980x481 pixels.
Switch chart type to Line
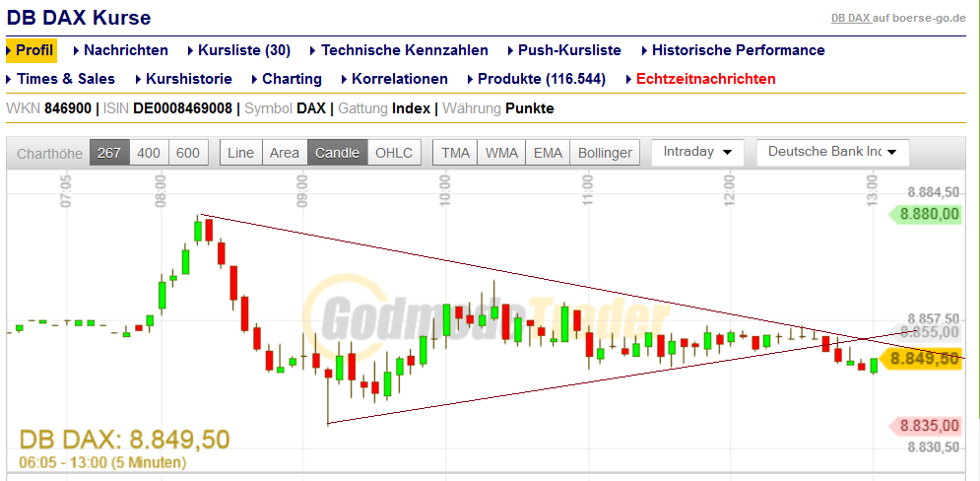(x=240, y=153)
